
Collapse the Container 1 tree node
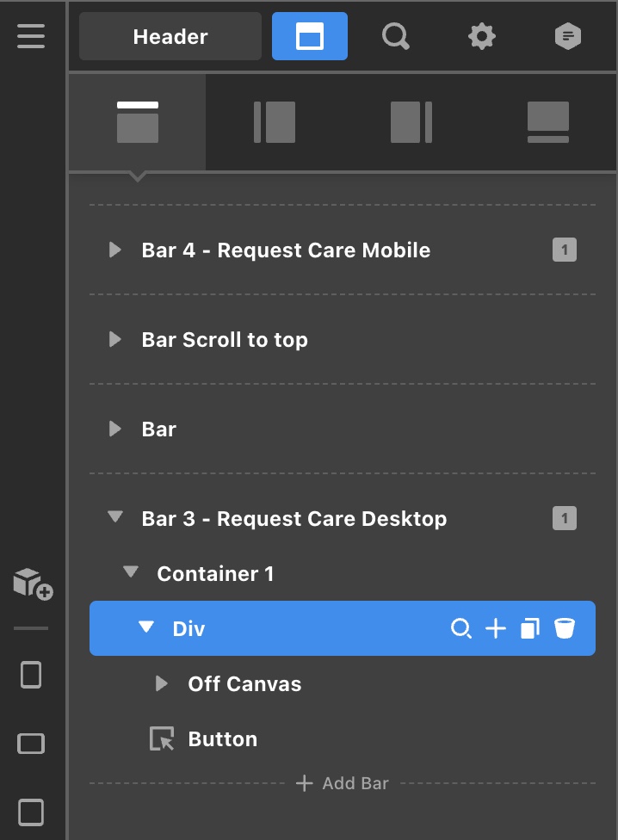(x=131, y=573)
